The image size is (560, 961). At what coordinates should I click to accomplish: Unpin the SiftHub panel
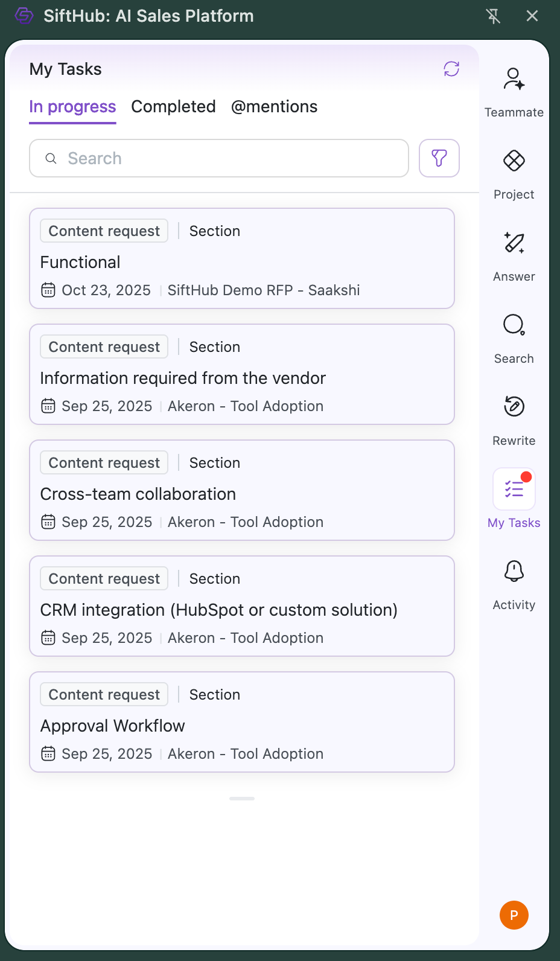pyautogui.click(x=493, y=16)
